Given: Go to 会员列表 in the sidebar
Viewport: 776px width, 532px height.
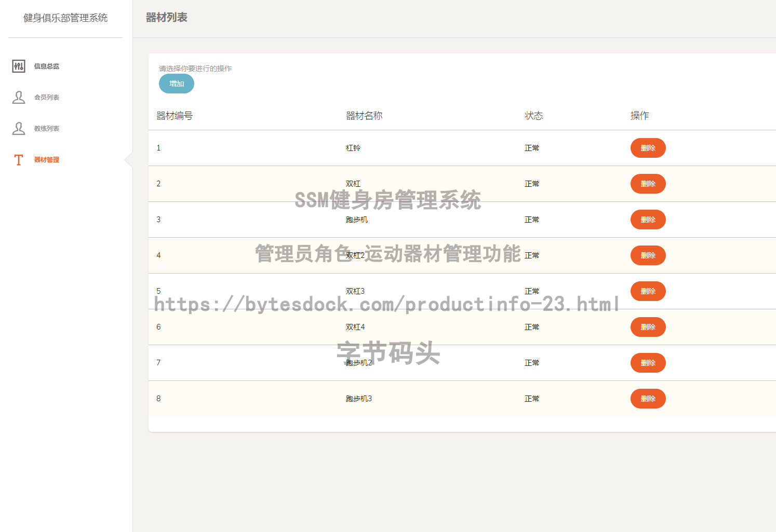Looking at the screenshot, I should 47,98.
